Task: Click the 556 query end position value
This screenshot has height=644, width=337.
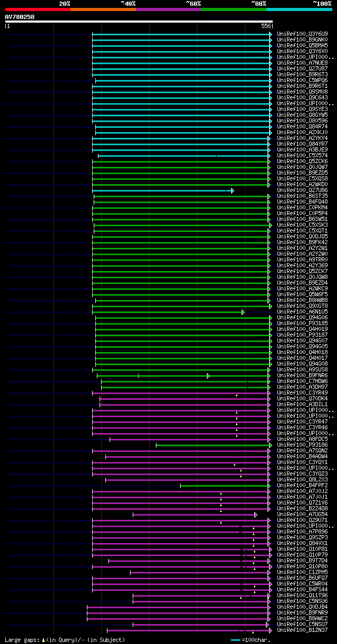Action: 266,26
